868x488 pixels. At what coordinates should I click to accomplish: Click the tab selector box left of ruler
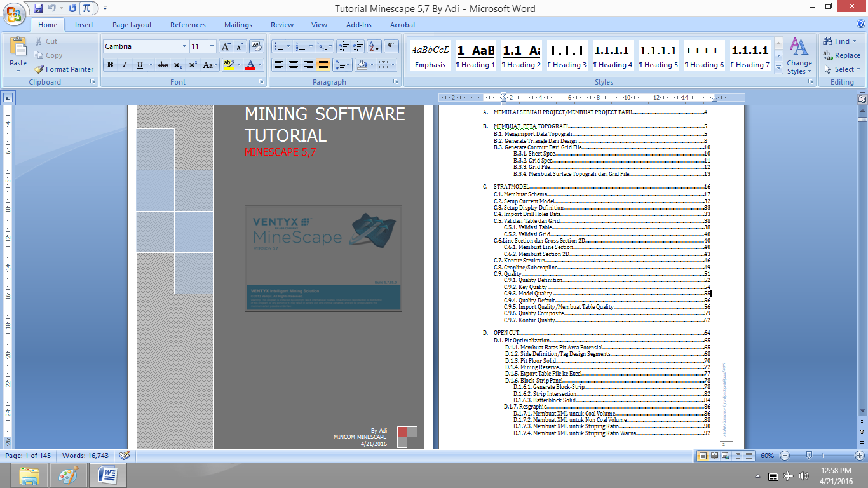coord(8,98)
